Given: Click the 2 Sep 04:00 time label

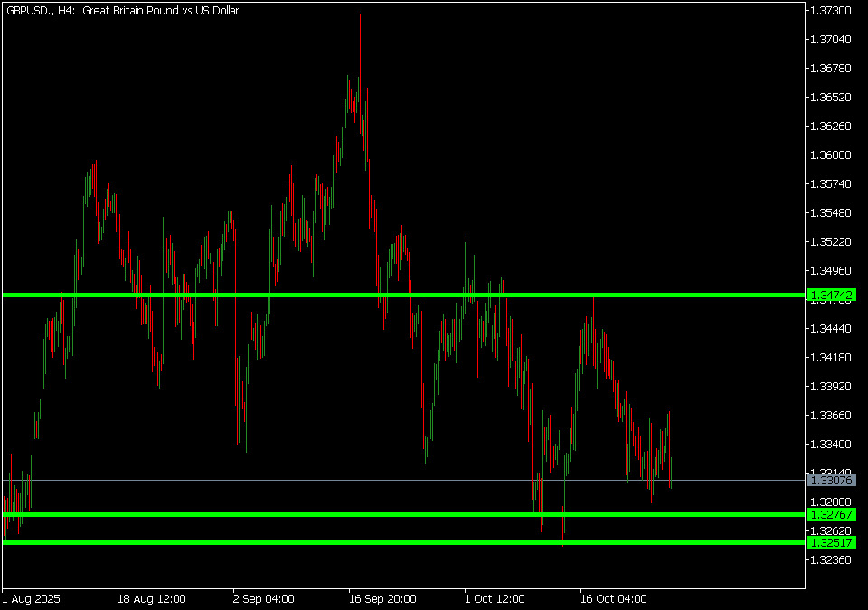Looking at the screenshot, I should coord(263,598).
